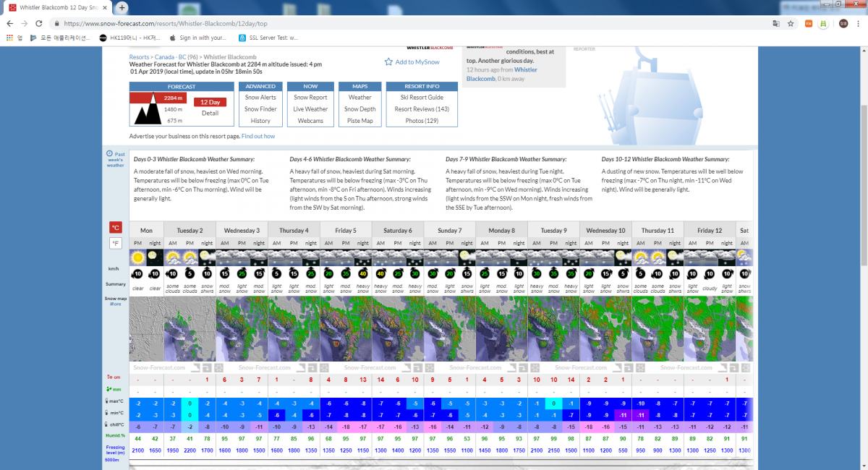Click the Add to MySnow star icon
This screenshot has height=470, width=868.
(x=388, y=62)
